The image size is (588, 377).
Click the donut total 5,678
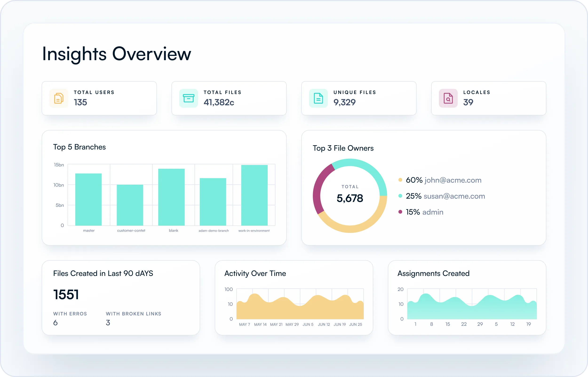(x=350, y=198)
